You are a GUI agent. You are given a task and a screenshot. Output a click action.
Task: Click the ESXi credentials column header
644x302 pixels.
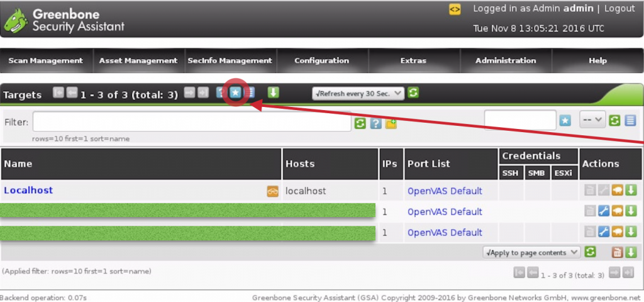click(563, 173)
